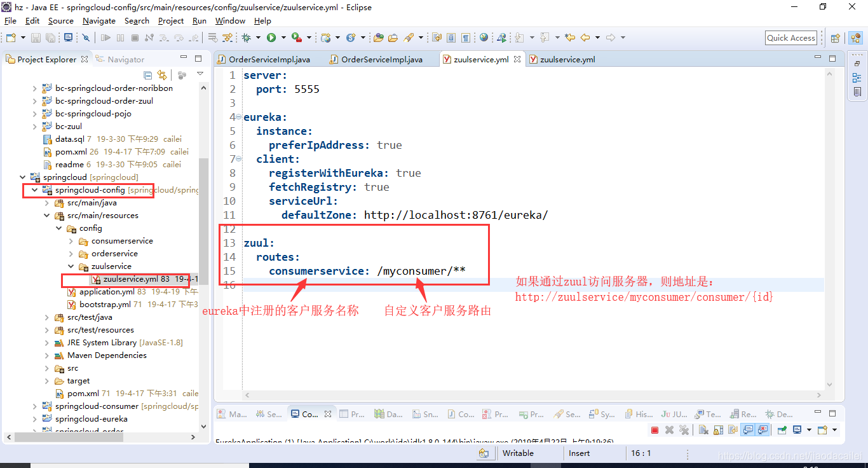Click the Open Perspective icon
The width and height of the screenshot is (868, 468).
pyautogui.click(x=836, y=38)
